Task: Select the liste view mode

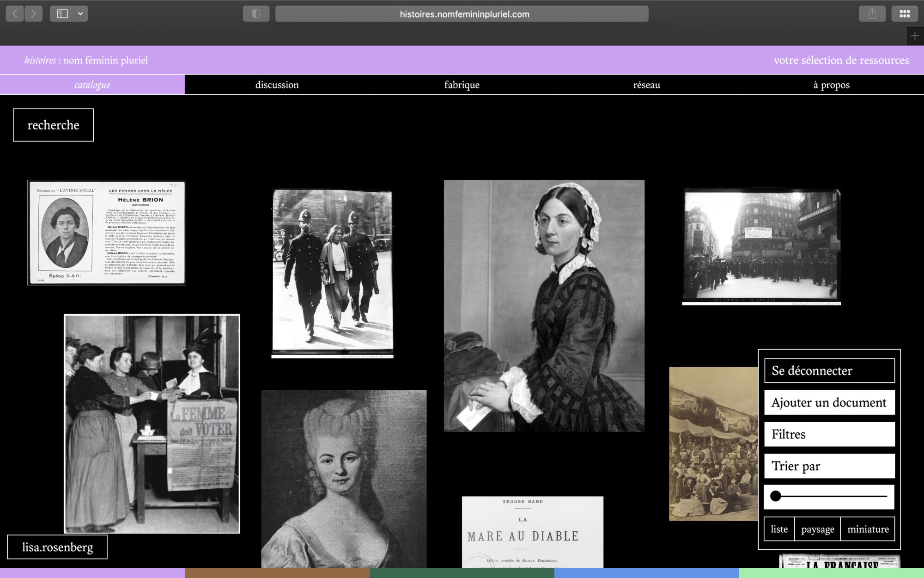Action: click(x=779, y=529)
